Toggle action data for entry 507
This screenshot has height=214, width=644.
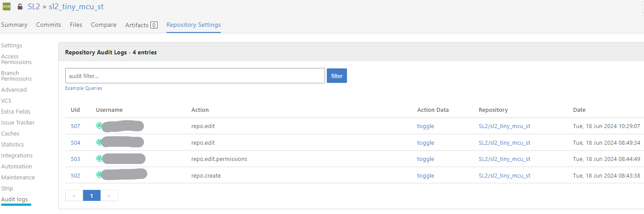(x=425, y=126)
